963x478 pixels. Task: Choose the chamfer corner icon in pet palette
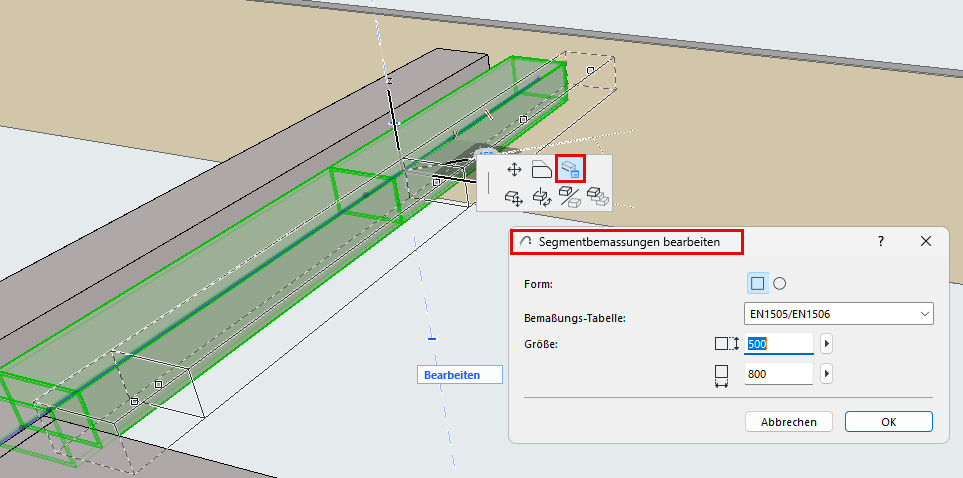542,170
